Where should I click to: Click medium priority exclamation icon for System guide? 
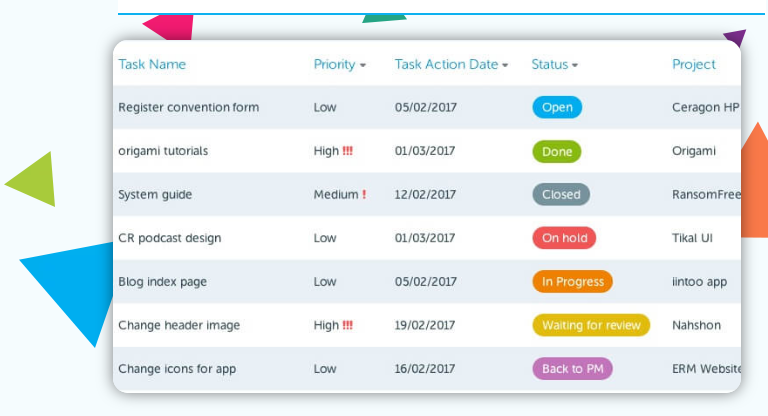364,195
